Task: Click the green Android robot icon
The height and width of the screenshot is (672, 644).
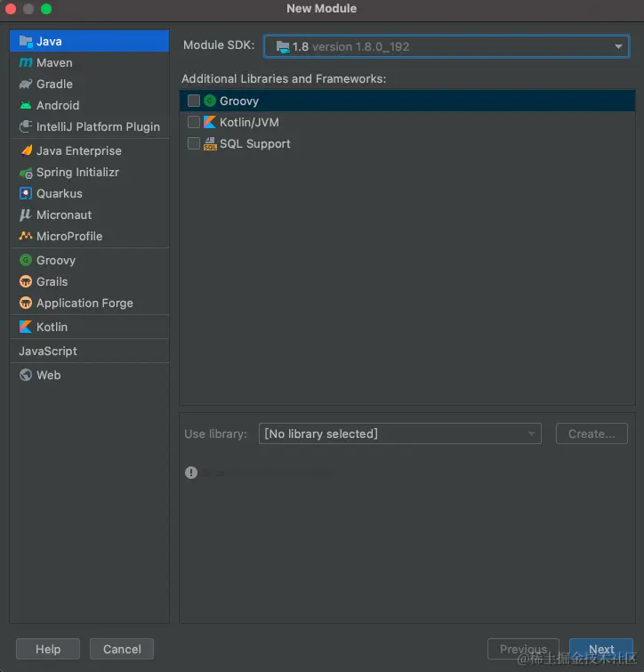Action: tap(26, 105)
